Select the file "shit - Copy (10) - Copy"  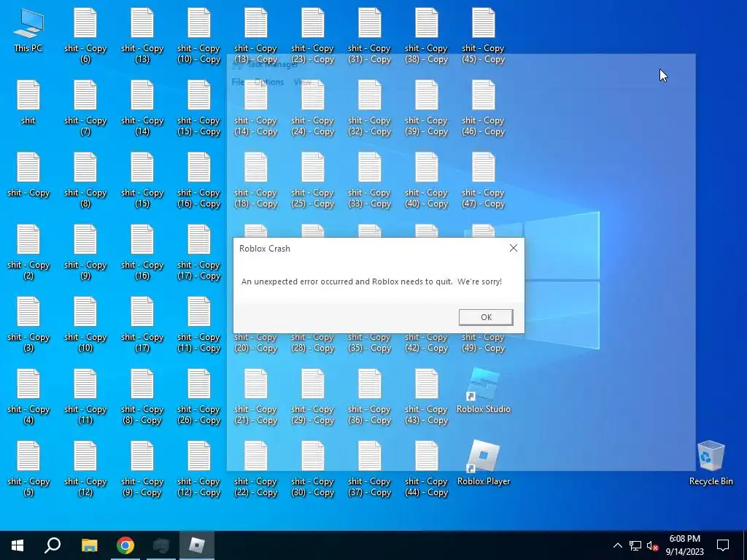(198, 36)
